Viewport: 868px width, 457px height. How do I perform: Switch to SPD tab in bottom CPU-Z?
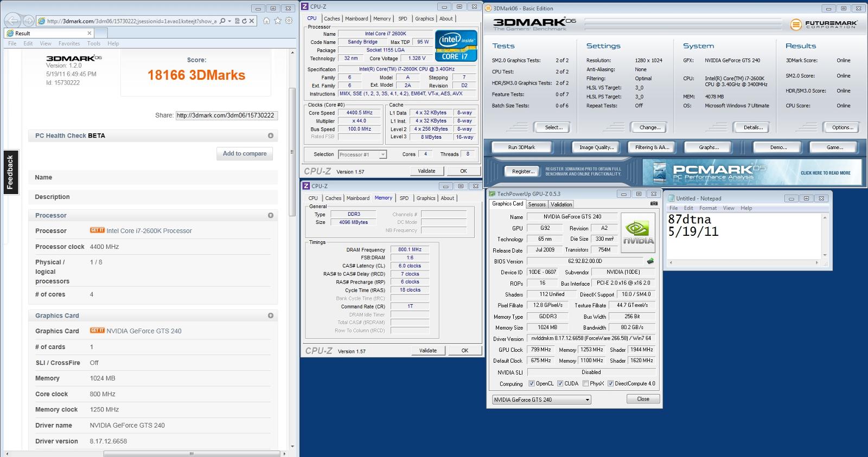pyautogui.click(x=404, y=198)
